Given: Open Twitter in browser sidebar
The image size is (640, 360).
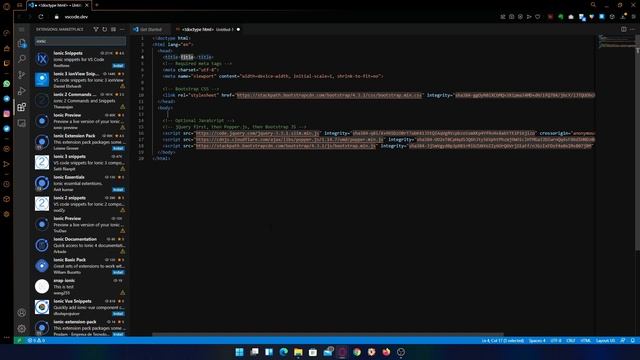Looking at the screenshot, I should tap(7, 129).
